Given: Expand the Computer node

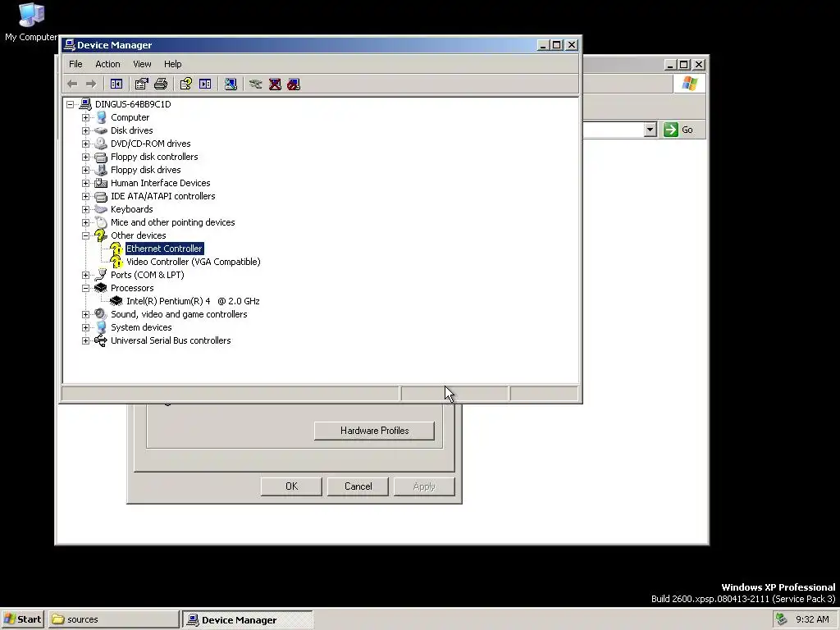Looking at the screenshot, I should click(85, 117).
